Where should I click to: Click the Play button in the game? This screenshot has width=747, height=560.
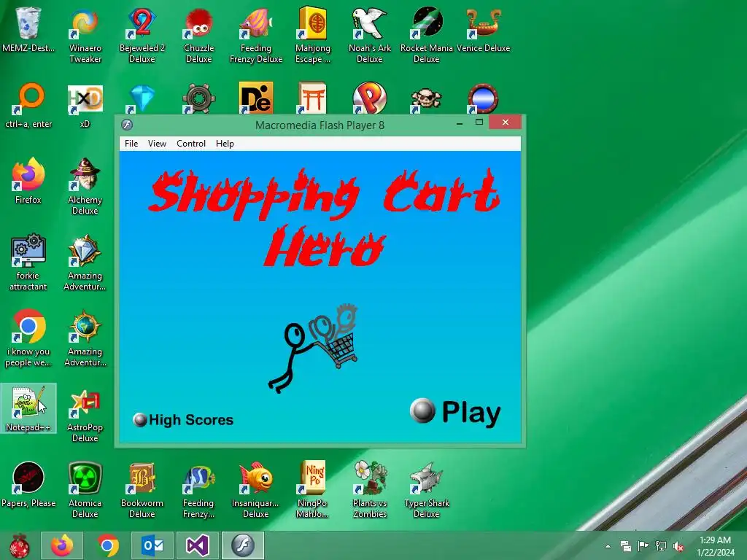[x=455, y=412]
